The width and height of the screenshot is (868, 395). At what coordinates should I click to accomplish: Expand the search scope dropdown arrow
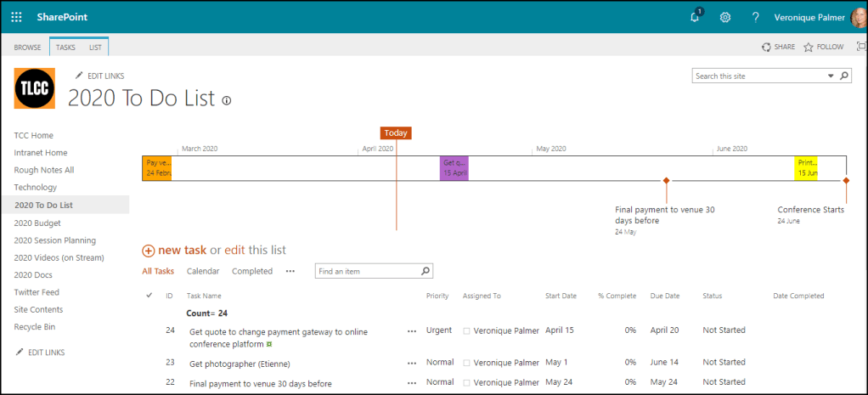[x=831, y=76]
